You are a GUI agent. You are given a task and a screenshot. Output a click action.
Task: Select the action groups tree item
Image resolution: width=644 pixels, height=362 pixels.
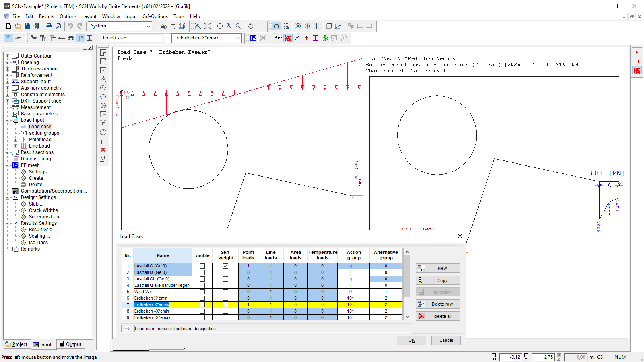coord(44,133)
